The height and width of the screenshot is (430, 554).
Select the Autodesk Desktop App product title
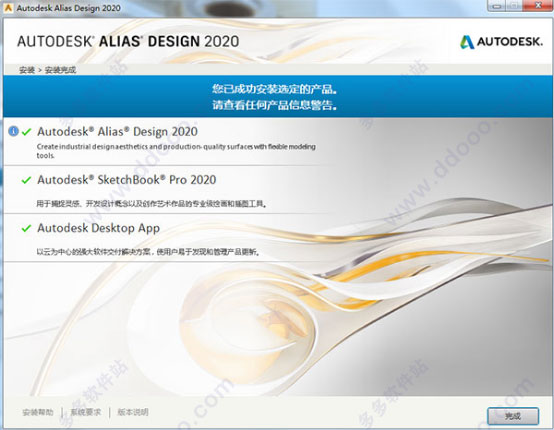coord(99,228)
